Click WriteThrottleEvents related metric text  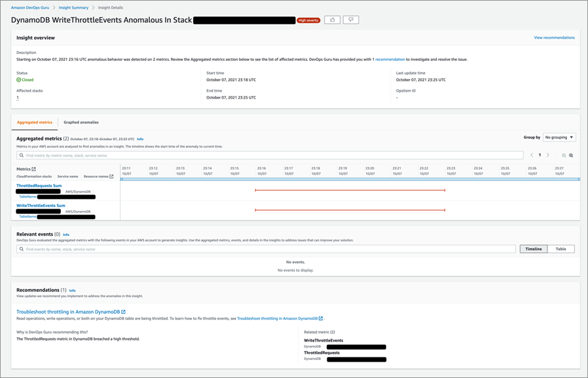[323, 341]
